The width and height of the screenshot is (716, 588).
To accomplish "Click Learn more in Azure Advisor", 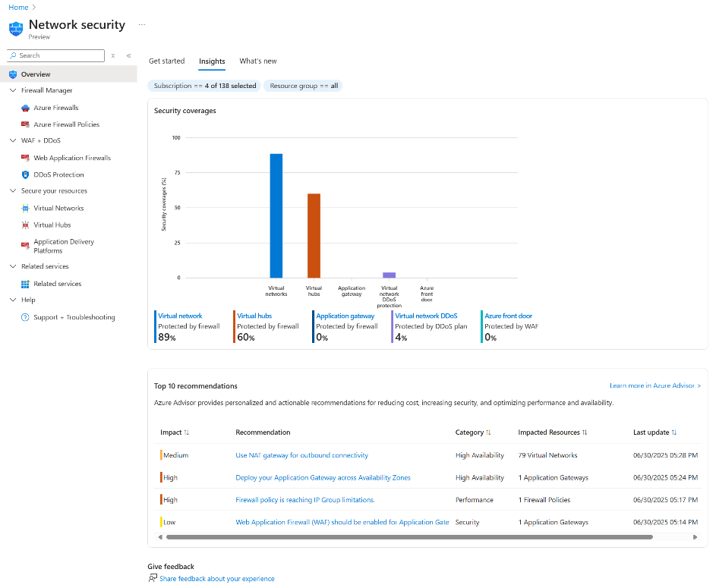I will 655,386.
